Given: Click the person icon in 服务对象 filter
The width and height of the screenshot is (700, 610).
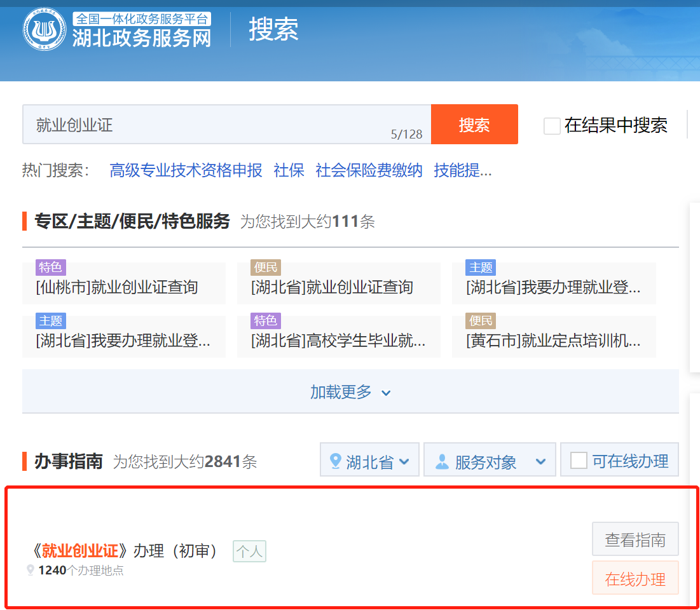Looking at the screenshot, I should pos(442,461).
